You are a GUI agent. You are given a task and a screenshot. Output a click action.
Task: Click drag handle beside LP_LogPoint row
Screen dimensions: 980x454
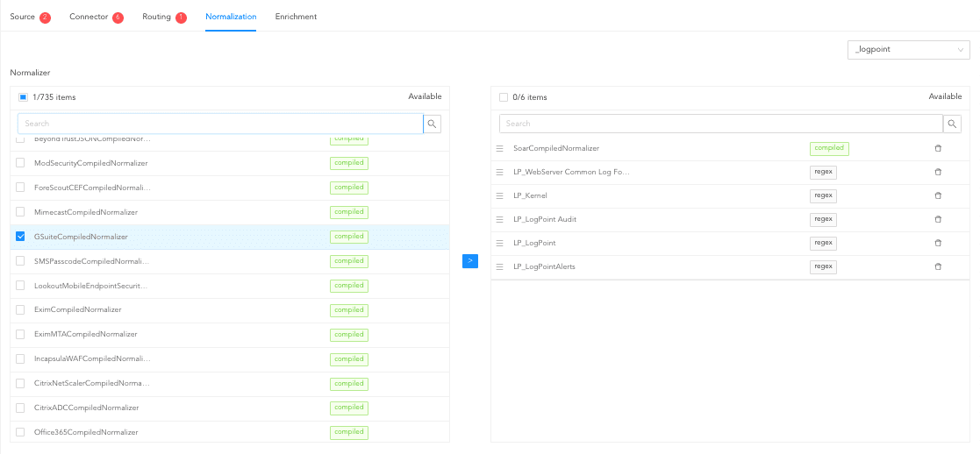[x=500, y=243]
